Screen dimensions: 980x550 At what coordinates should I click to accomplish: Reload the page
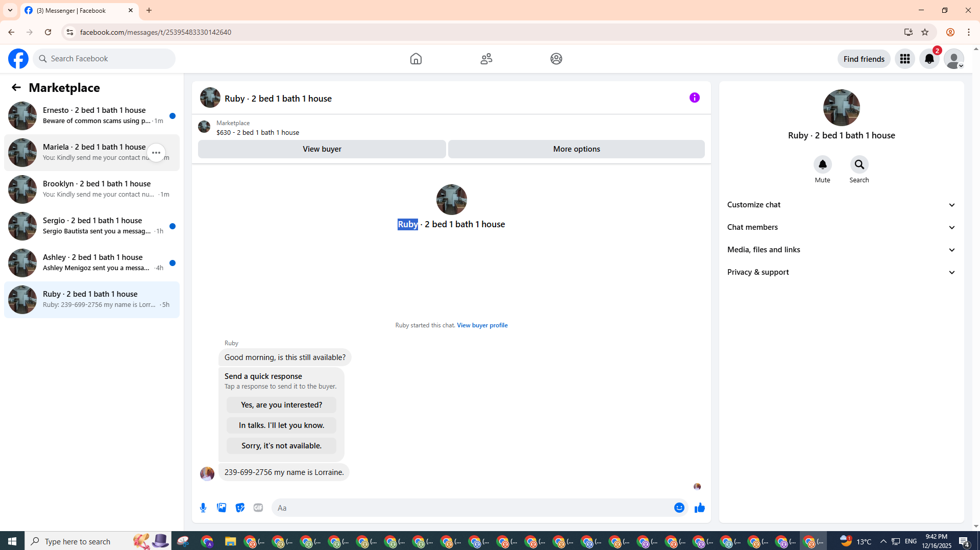[x=48, y=32]
